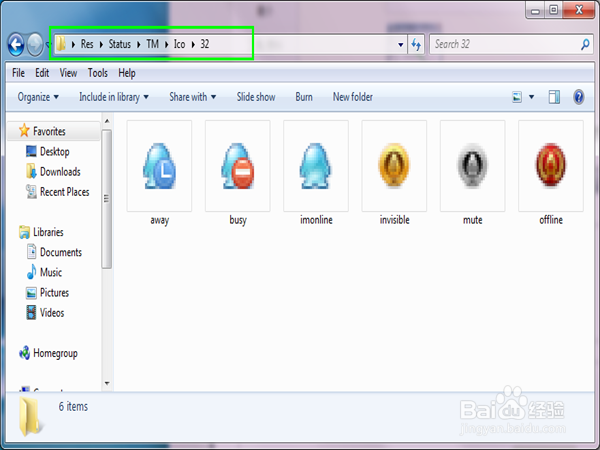The height and width of the screenshot is (450, 600).
Task: Click the Desktop label in Favorites
Action: tap(55, 152)
